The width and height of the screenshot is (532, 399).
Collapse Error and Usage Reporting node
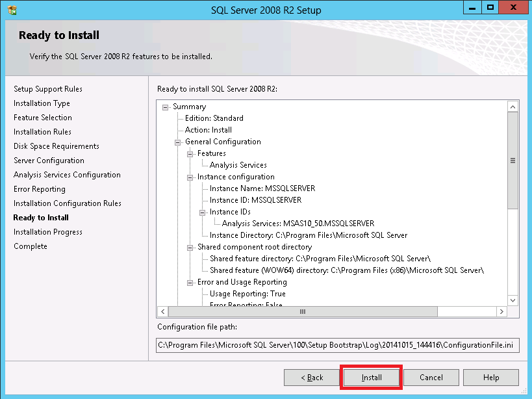pos(190,283)
